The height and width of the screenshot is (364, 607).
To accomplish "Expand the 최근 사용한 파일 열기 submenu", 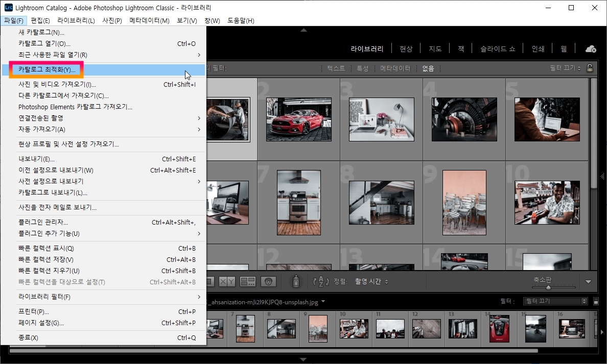I will click(103, 55).
